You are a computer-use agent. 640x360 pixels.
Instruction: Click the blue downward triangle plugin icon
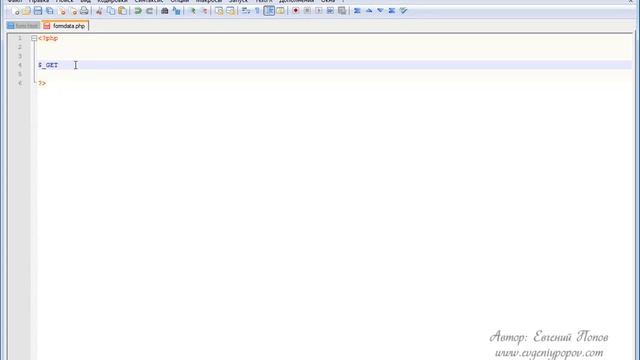380,11
